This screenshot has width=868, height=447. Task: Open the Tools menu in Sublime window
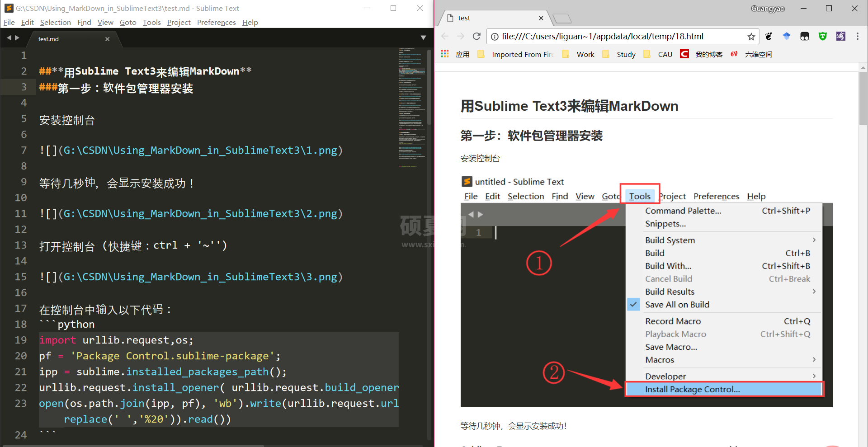(151, 22)
